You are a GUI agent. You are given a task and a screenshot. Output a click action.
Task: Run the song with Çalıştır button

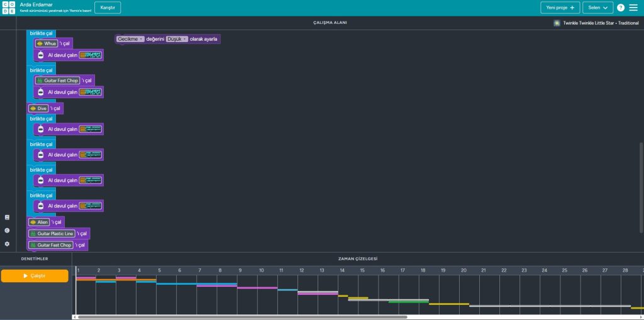35,276
